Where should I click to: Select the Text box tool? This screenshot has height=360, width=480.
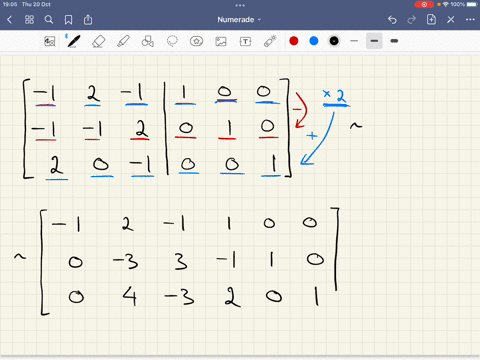pyautogui.click(x=245, y=41)
